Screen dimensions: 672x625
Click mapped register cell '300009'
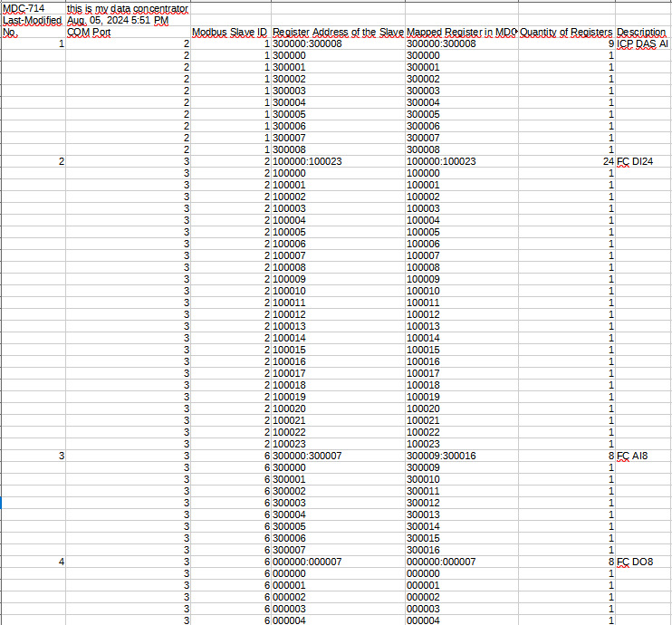pos(462,467)
